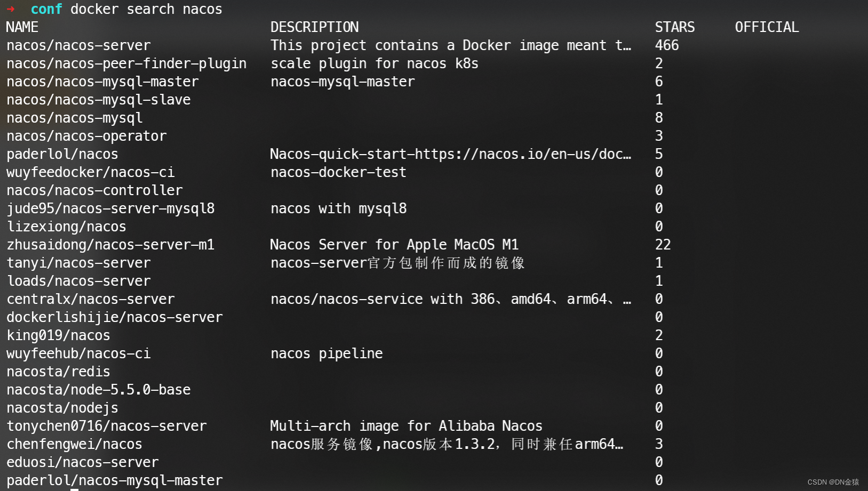Select 'nacos/nacos-operator' image name
The height and width of the screenshot is (491, 868).
86,136
